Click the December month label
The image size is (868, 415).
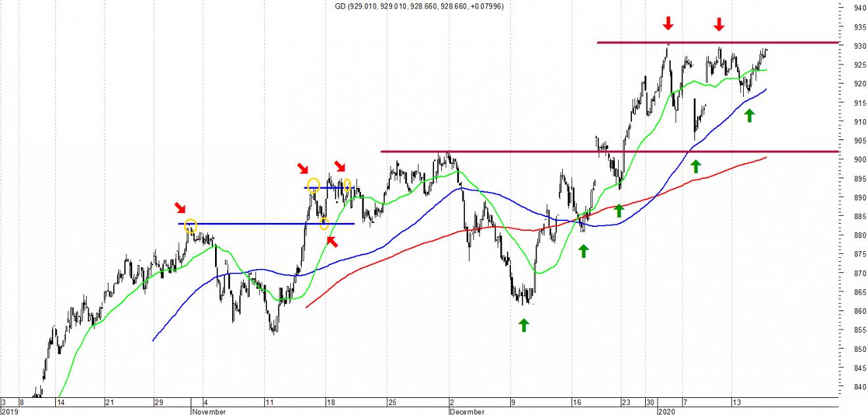click(x=468, y=412)
